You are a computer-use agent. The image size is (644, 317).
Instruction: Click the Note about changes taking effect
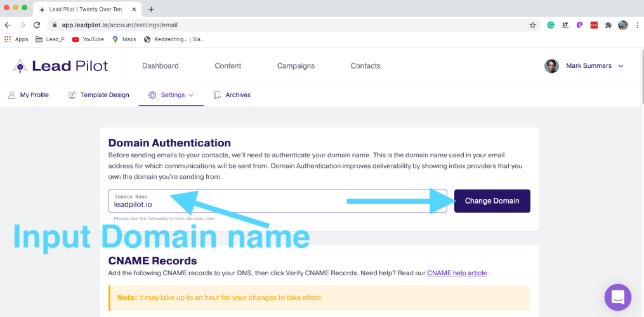320,298
